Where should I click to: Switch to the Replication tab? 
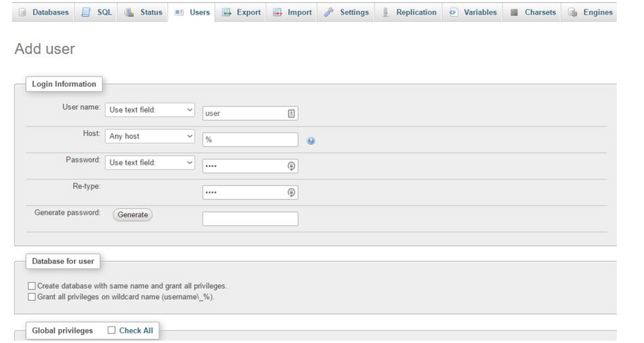point(409,12)
